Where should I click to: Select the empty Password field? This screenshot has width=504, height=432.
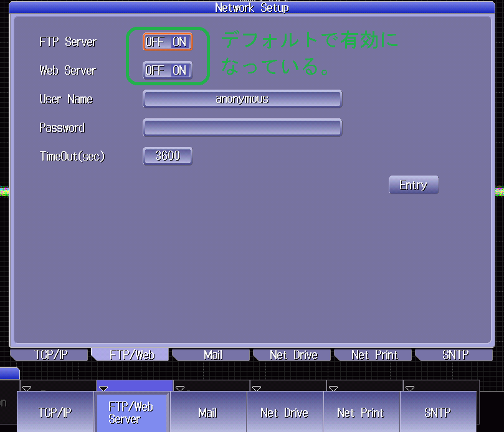(x=242, y=128)
